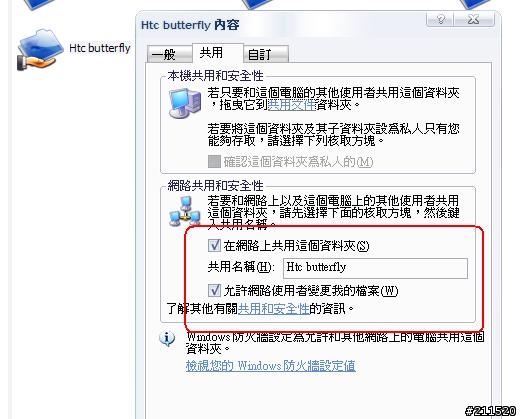Switch to the 一般 tab
Viewport: 521px width, 419px height.
click(x=170, y=54)
